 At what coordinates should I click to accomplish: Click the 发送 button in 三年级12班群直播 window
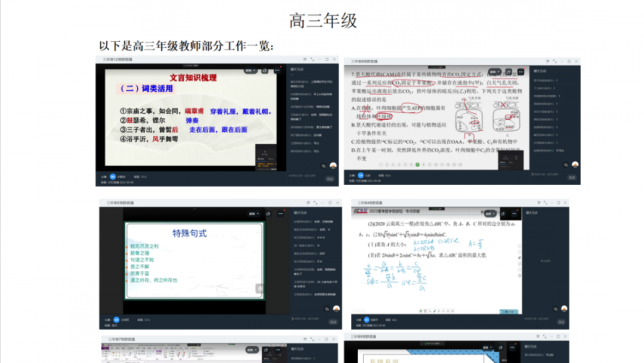click(330, 179)
